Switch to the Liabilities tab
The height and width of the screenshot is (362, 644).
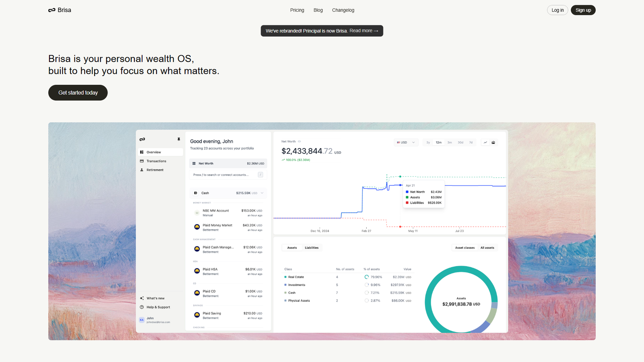(x=312, y=248)
